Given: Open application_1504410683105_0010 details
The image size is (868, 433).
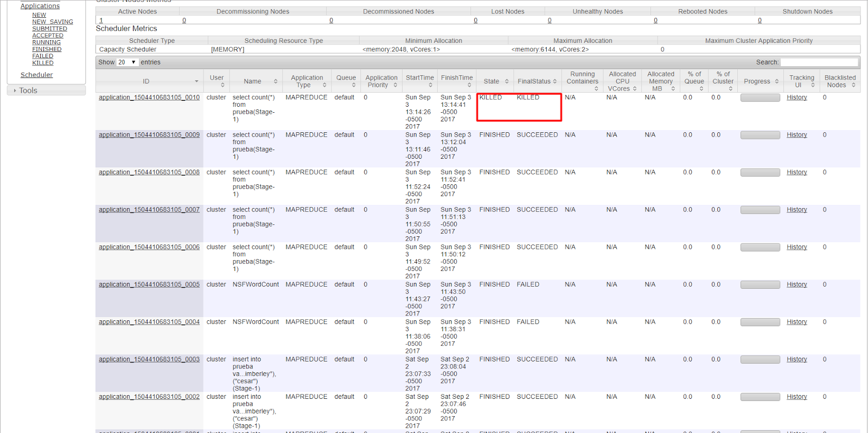Looking at the screenshot, I should (x=149, y=98).
